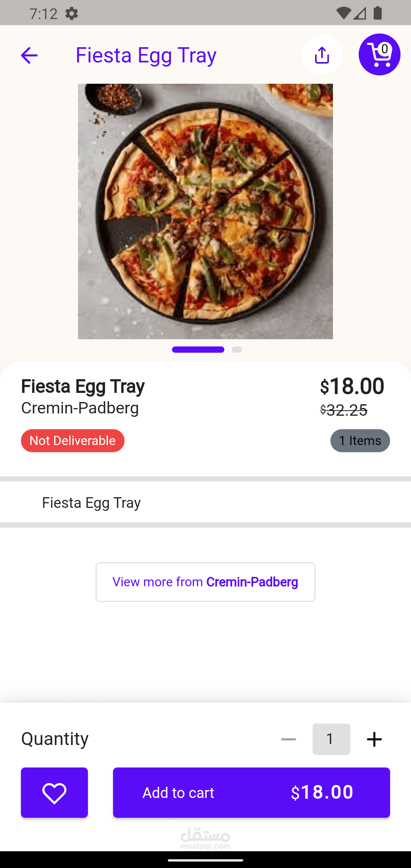Tap the $18.00 price on Add to cart
This screenshot has width=411, height=868.
322,793
